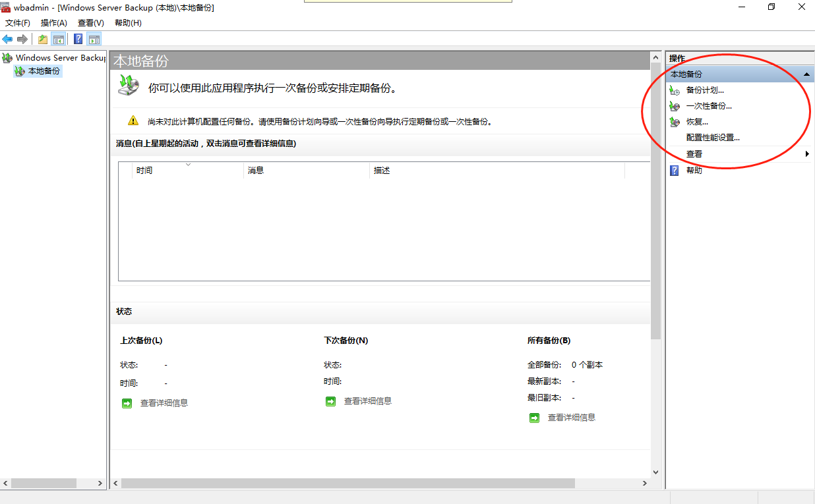815x504 pixels.
Task: Click the forward navigation arrow
Action: [x=22, y=38]
